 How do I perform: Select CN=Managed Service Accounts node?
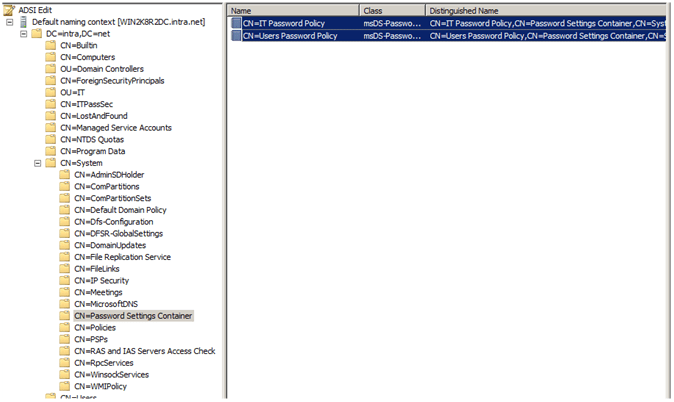click(115, 128)
